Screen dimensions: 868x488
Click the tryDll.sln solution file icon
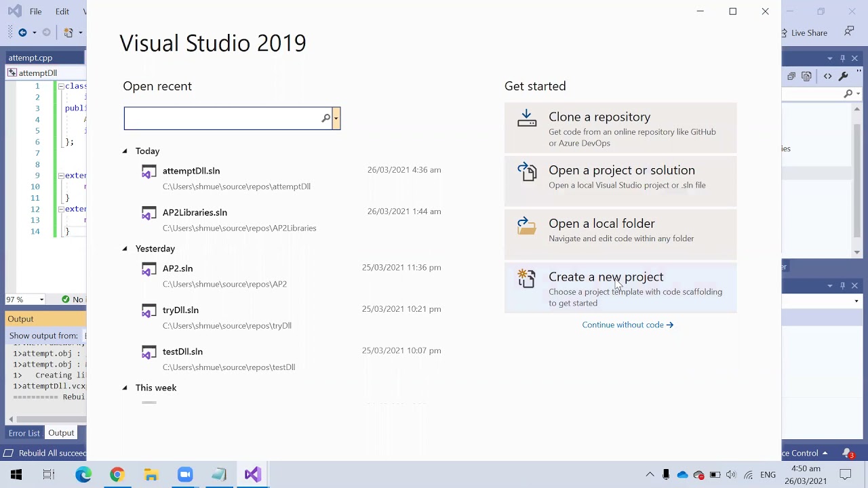(x=149, y=311)
